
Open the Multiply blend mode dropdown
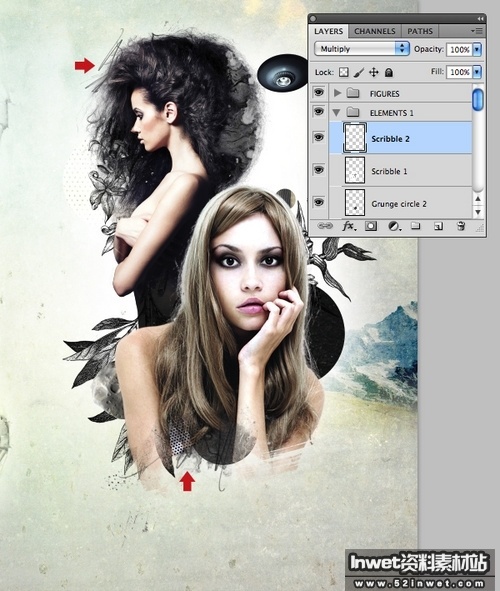point(362,49)
